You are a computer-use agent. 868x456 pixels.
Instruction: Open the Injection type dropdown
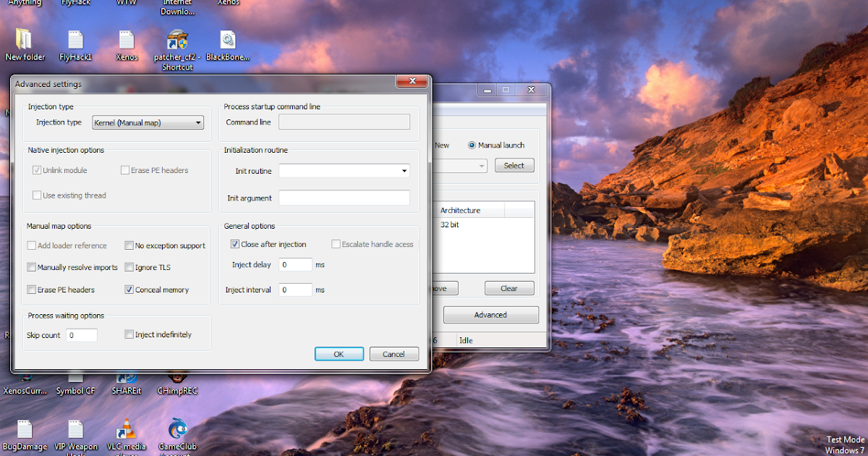(x=197, y=122)
